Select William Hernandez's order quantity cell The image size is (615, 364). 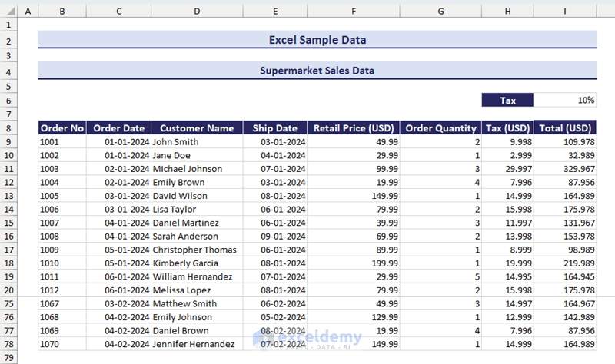point(440,276)
